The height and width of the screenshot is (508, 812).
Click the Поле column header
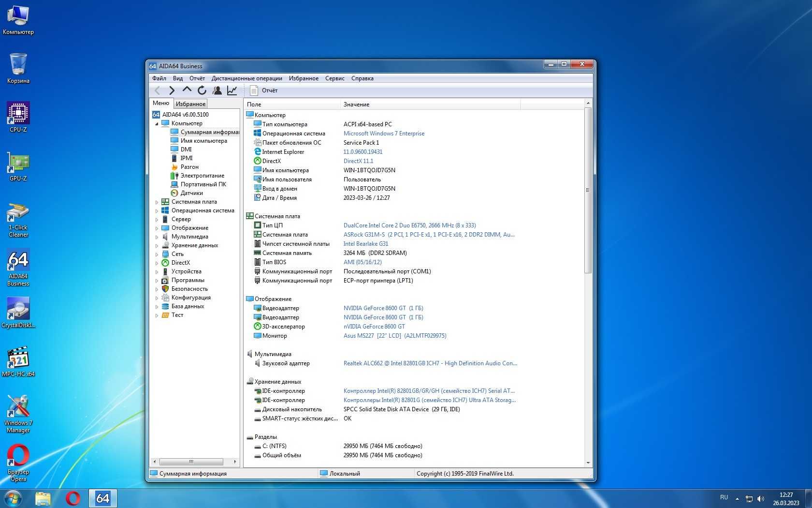(292, 105)
